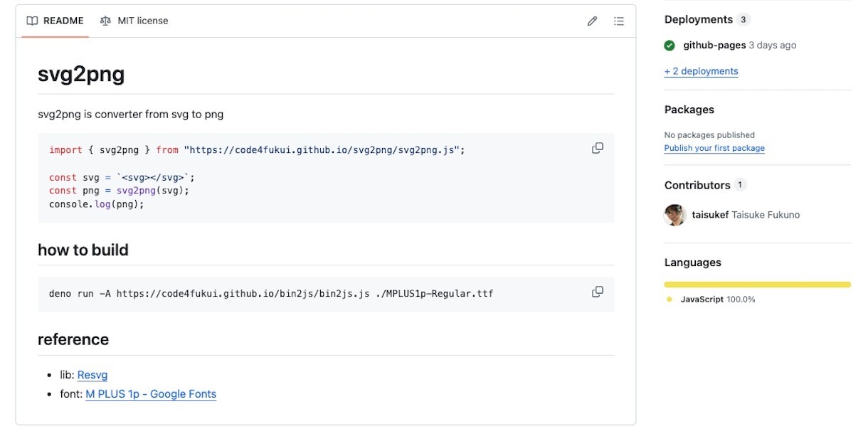The image size is (868, 434).
Task: Open the README outline list icon
Action: point(619,21)
